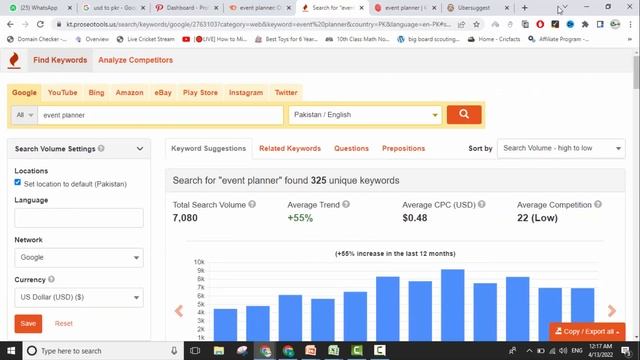
Task: Select the YouTube search tab
Action: tap(62, 93)
